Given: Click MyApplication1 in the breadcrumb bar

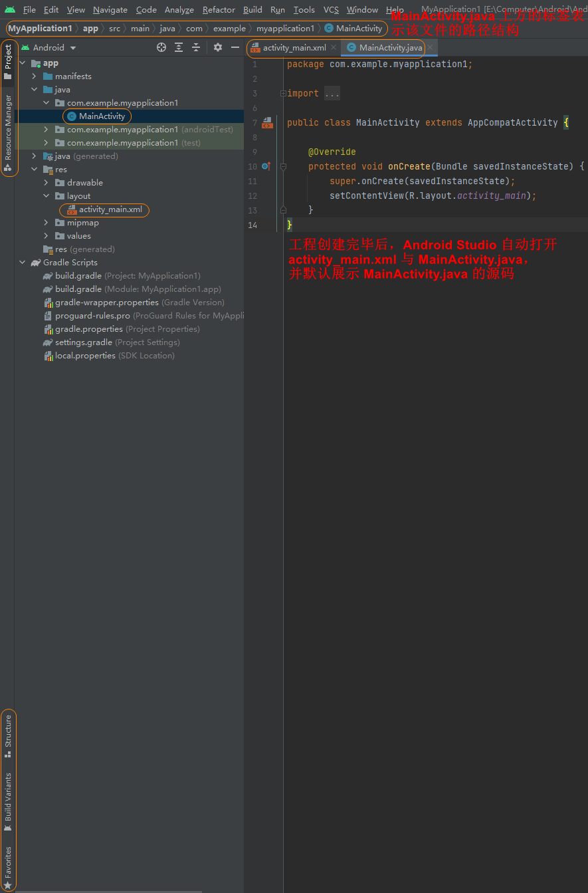Looking at the screenshot, I should (x=40, y=29).
